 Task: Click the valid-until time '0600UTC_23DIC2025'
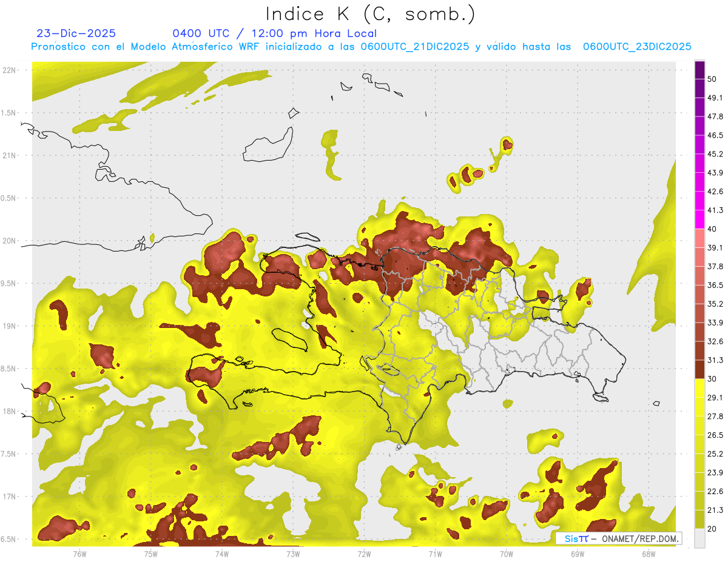637,47
